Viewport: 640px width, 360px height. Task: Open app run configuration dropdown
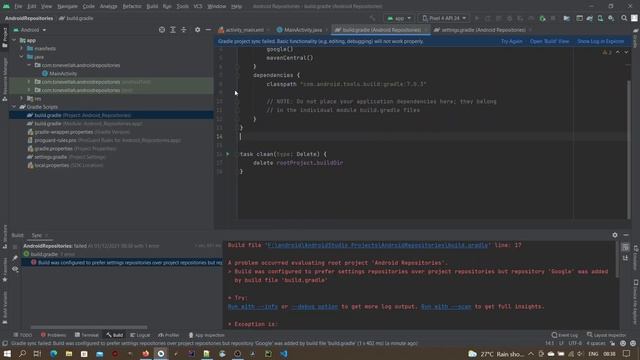[x=399, y=18]
